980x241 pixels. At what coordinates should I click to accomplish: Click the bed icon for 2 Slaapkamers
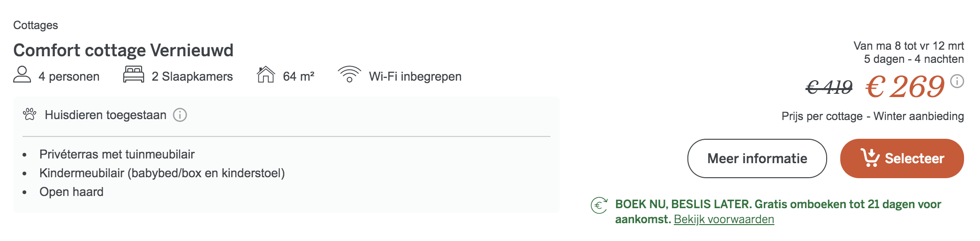tap(134, 75)
